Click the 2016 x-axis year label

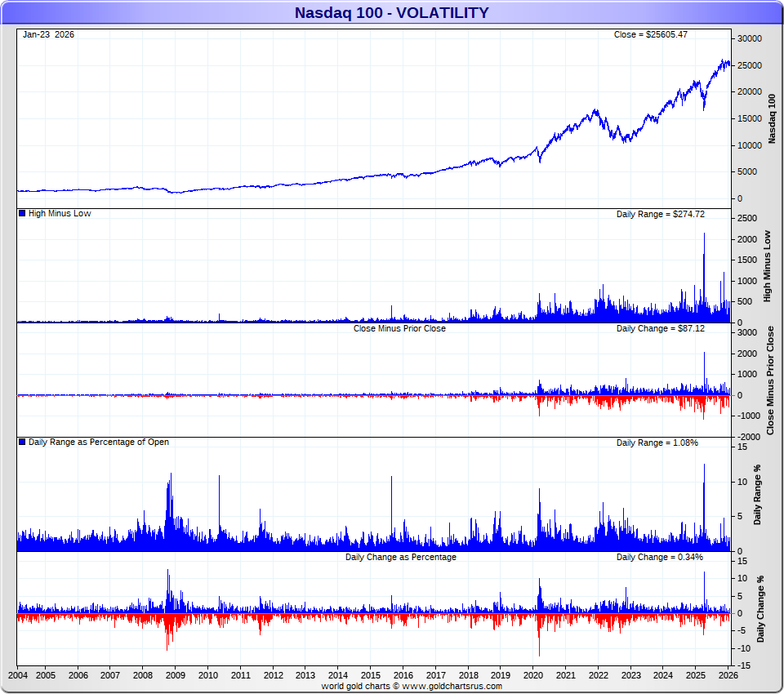[403, 675]
